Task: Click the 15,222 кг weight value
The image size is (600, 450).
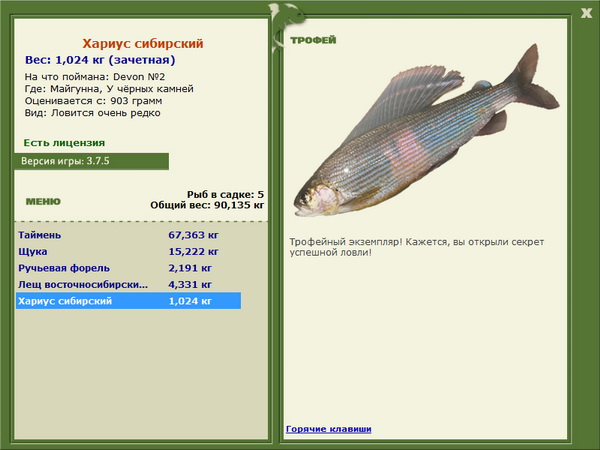Action: point(193,251)
